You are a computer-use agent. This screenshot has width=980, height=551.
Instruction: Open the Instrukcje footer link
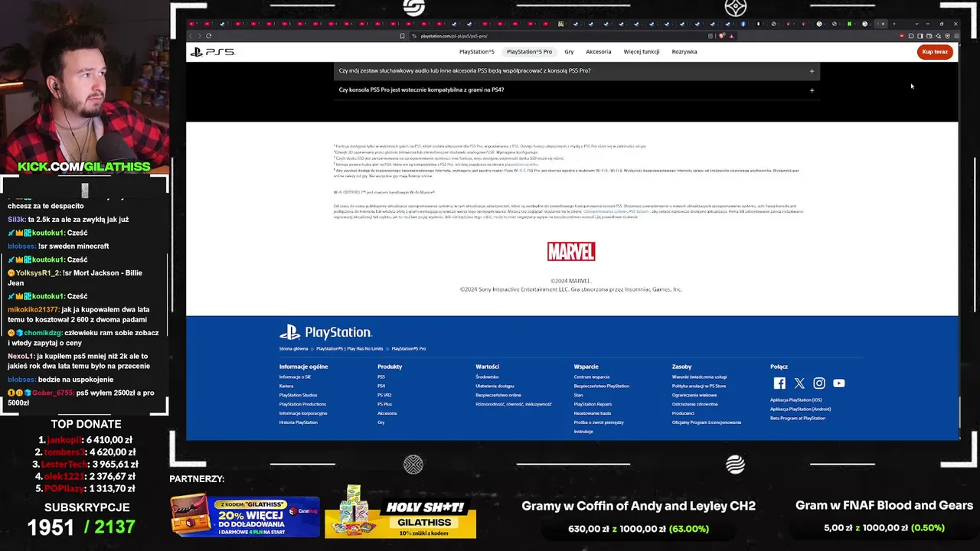click(x=583, y=432)
